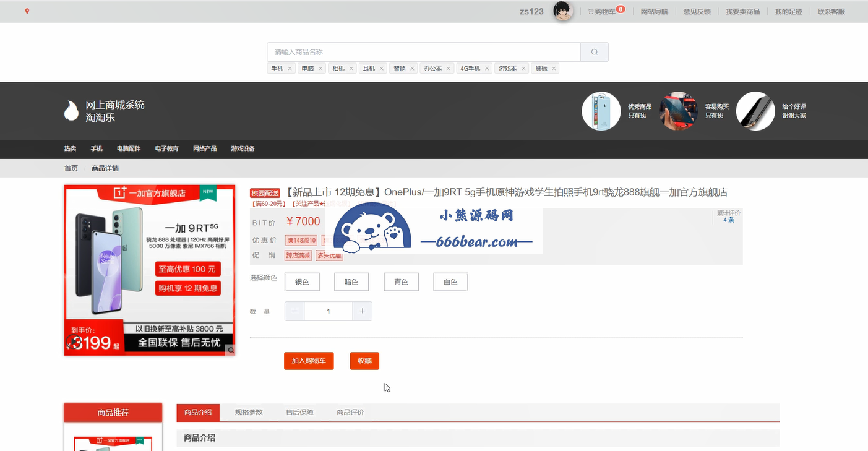Open 电脑配件 category menu

(129, 148)
